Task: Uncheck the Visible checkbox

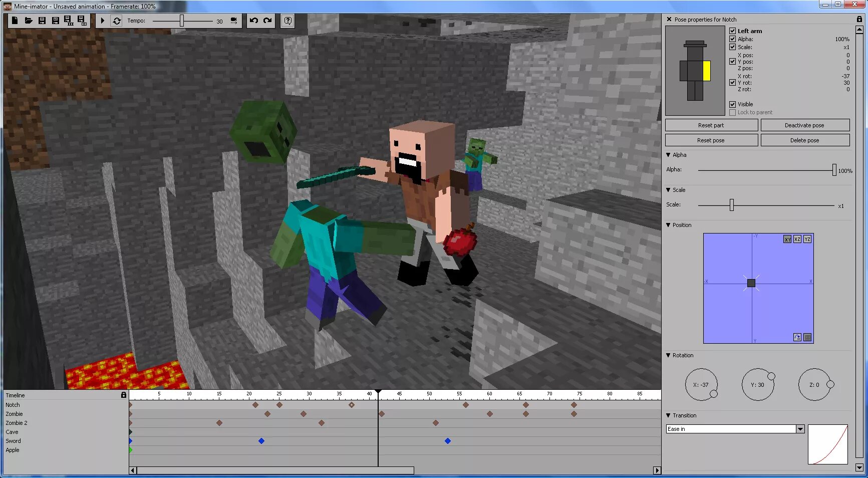Action: point(732,104)
